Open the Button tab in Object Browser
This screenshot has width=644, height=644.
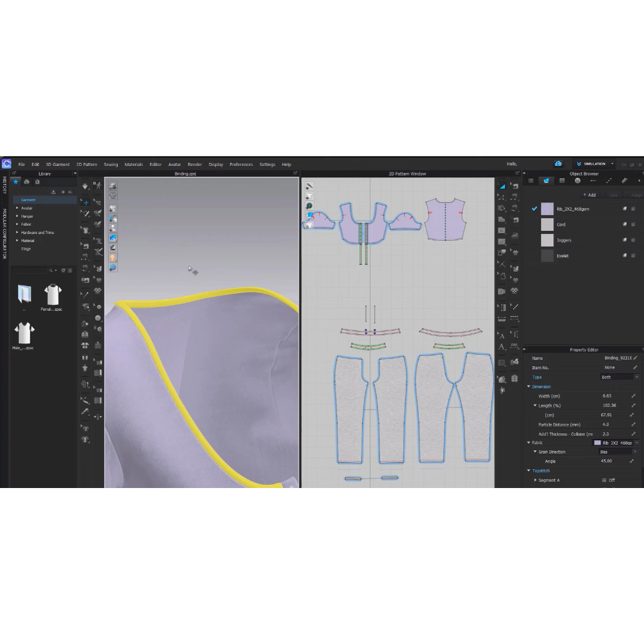[577, 180]
